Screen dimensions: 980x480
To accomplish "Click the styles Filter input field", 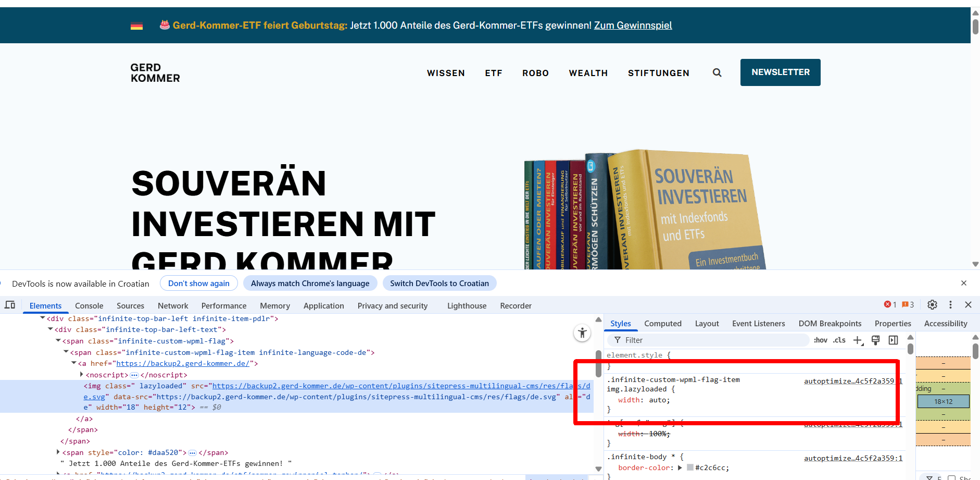I will pyautogui.click(x=708, y=340).
